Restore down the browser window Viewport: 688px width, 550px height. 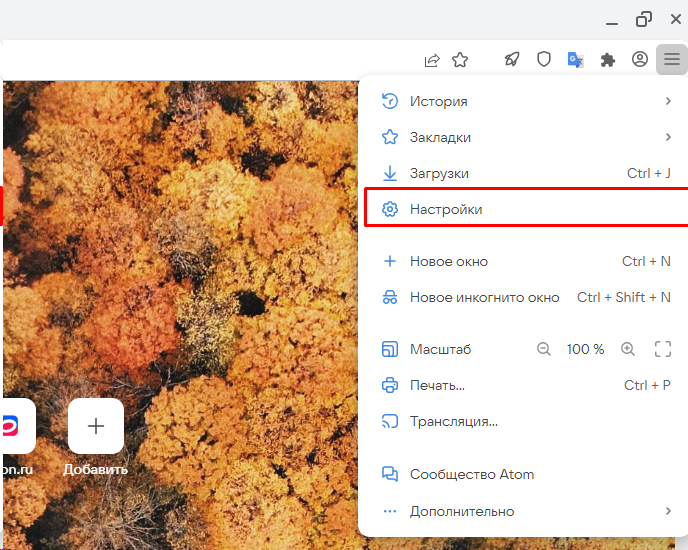644,20
